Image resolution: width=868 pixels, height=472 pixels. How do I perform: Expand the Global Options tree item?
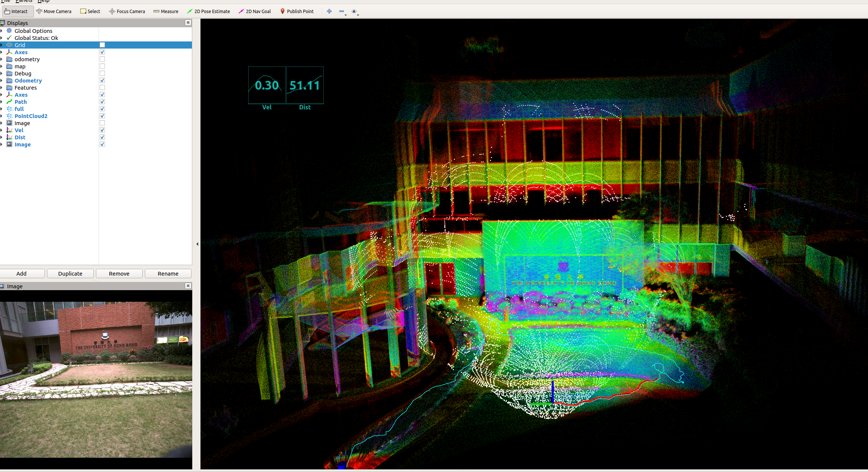pyautogui.click(x=1, y=31)
